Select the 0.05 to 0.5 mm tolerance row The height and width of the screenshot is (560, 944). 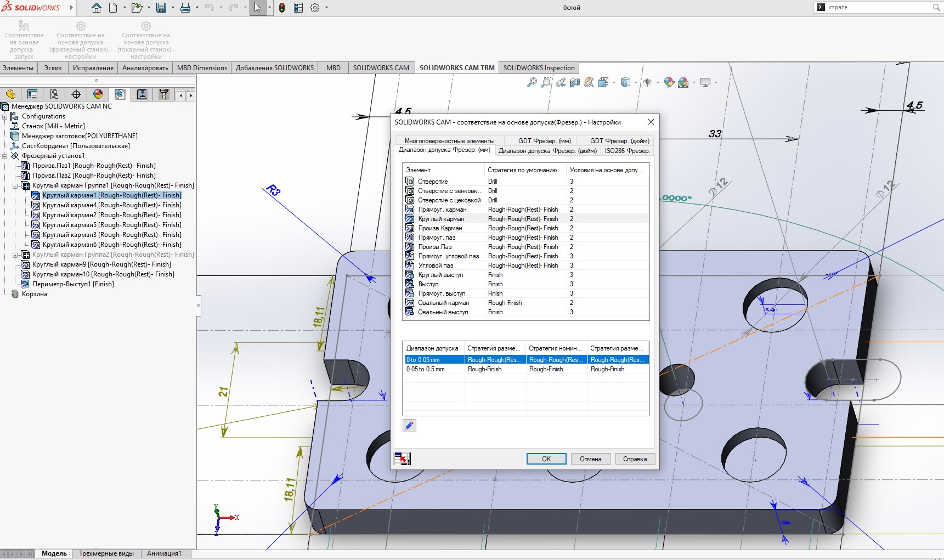click(426, 369)
